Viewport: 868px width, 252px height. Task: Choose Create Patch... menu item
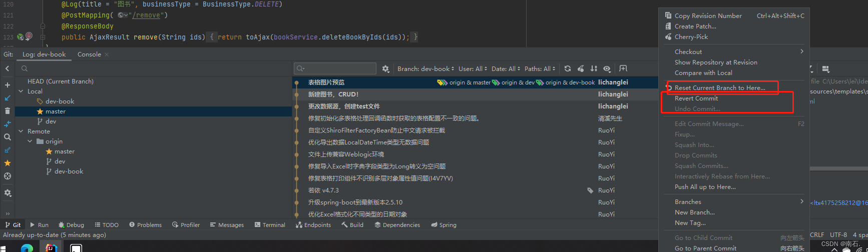coord(734,26)
